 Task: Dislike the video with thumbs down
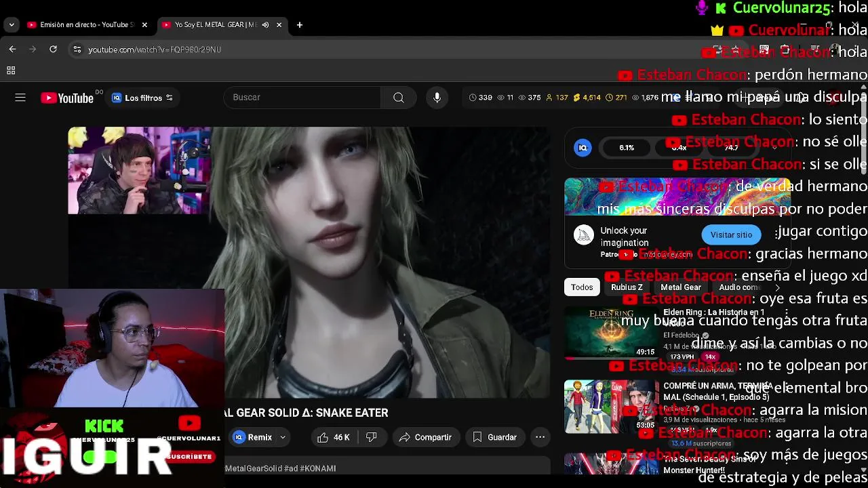coord(371,437)
